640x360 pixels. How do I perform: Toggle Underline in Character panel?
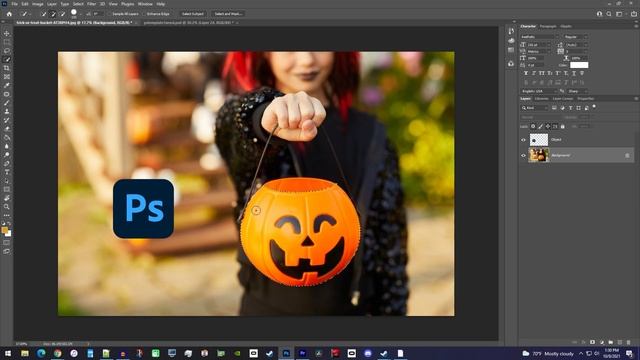[x=573, y=73]
